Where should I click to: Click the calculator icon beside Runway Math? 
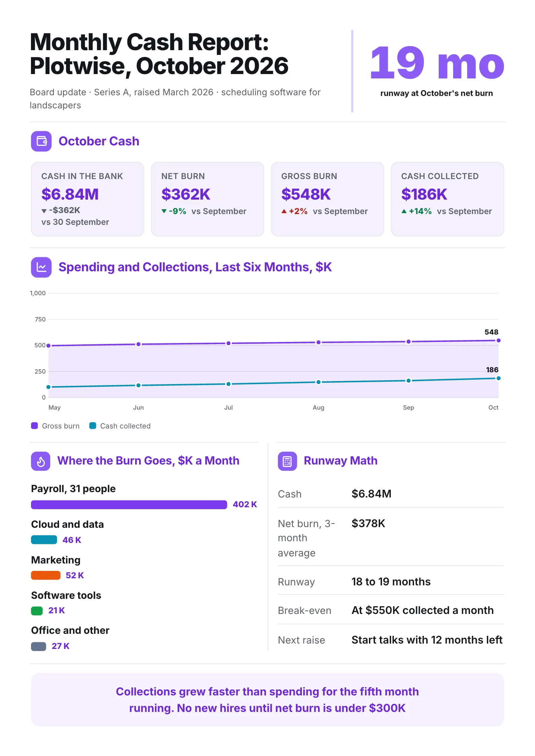(x=287, y=461)
